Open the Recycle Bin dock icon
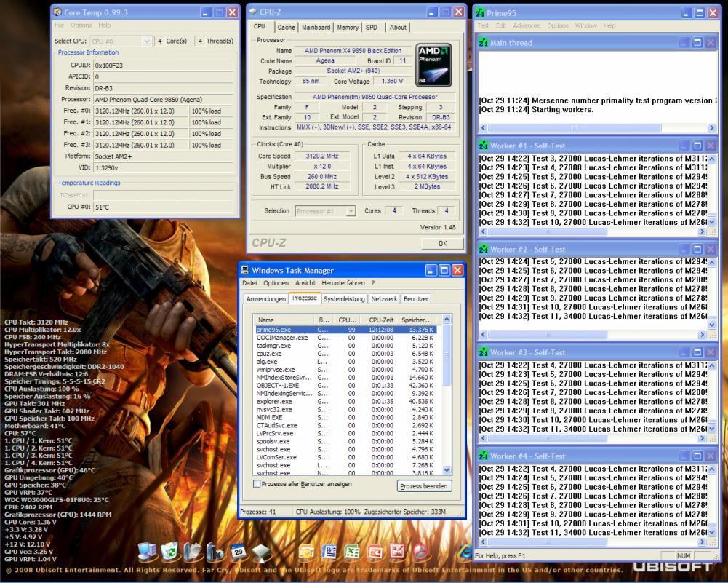 point(170,551)
